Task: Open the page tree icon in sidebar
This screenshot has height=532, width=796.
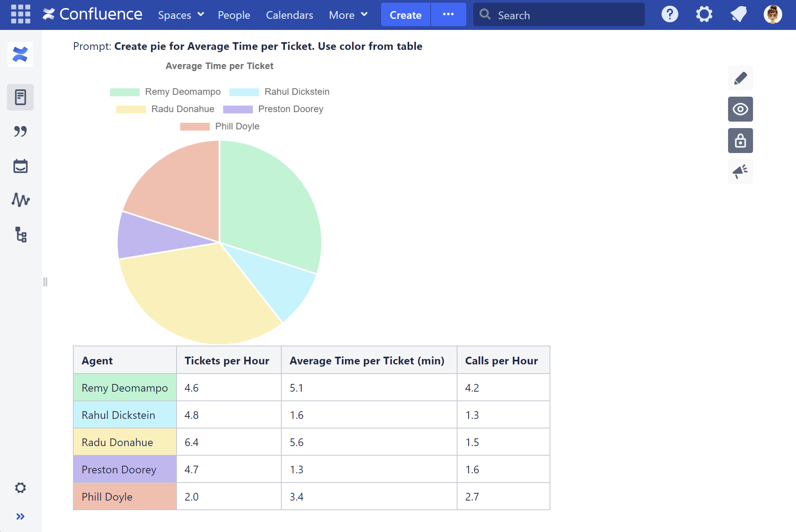Action: pyautogui.click(x=20, y=234)
